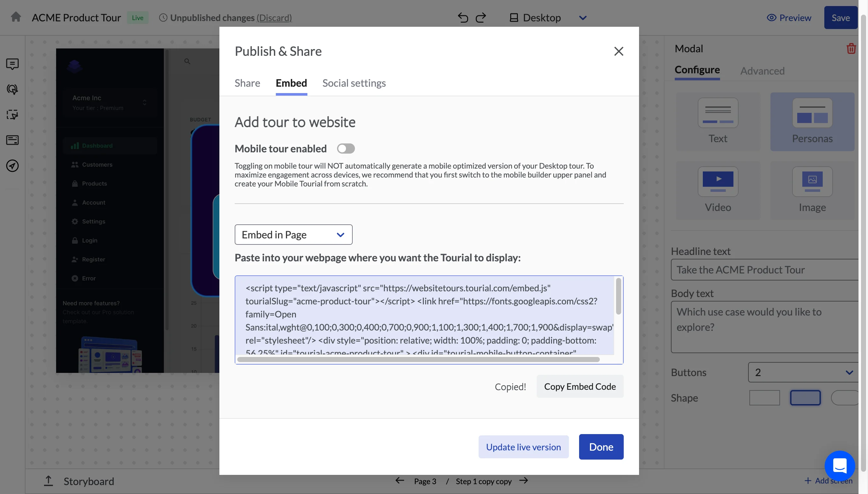Screen dimensions: 868x494
Task: Click the Dashboard item in tour preview
Action: pyautogui.click(x=110, y=146)
